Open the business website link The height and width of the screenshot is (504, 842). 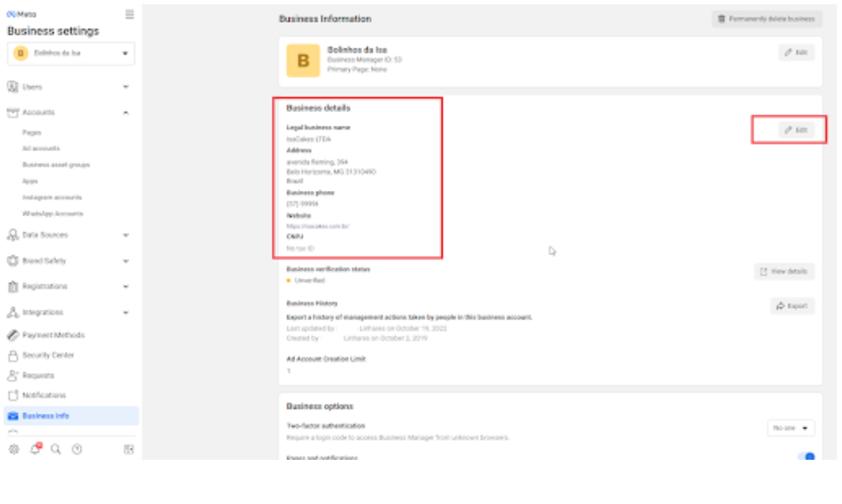click(x=318, y=226)
